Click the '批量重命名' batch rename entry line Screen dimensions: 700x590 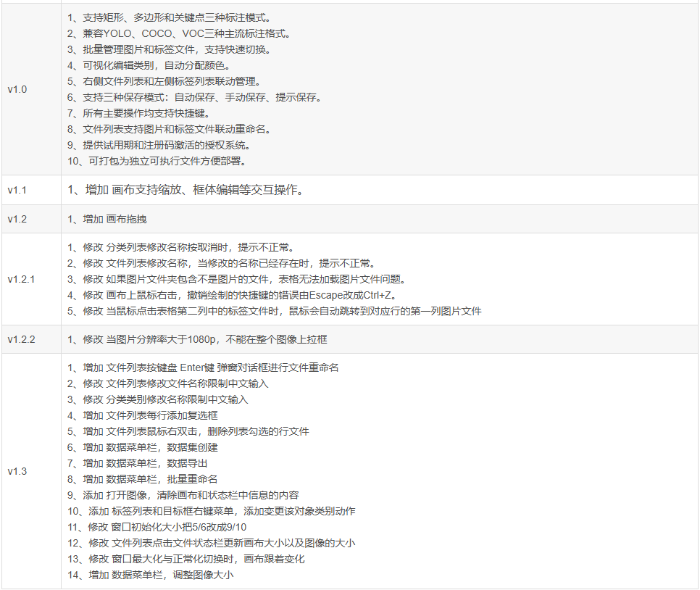click(143, 479)
